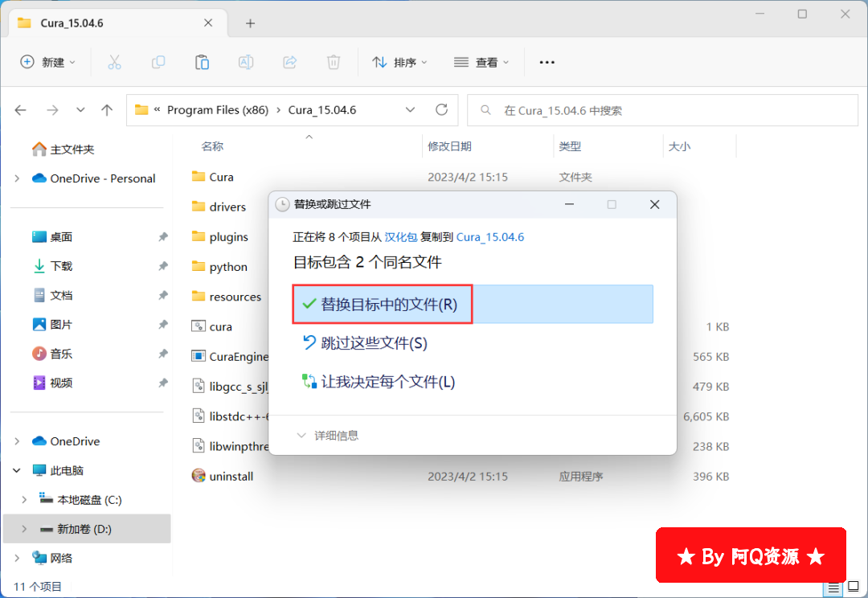
Task: Refresh the Cura_15.04.6 folder view
Action: pos(441,109)
